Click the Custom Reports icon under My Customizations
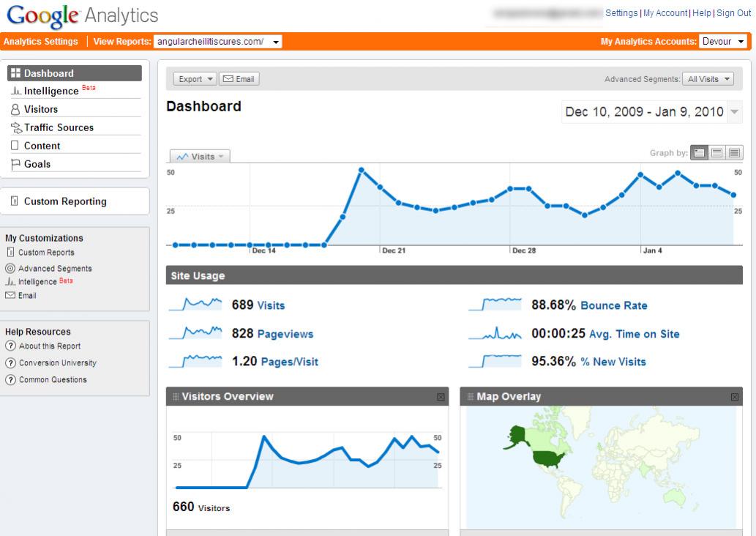This screenshot has height=536, width=756. (10, 252)
